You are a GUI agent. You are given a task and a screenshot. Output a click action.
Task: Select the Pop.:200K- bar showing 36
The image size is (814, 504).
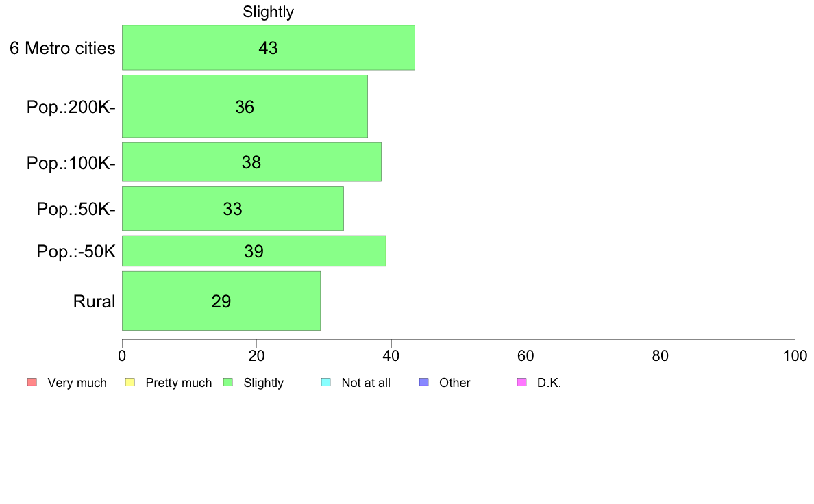click(x=245, y=106)
